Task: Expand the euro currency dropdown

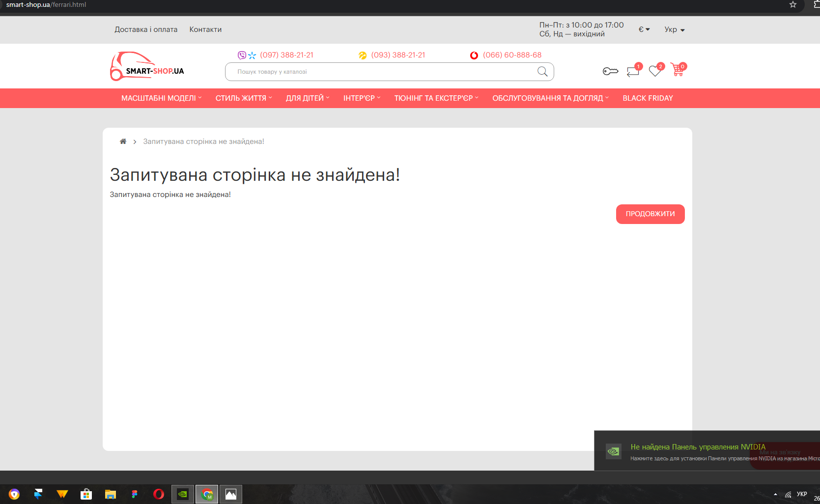Action: click(x=644, y=29)
